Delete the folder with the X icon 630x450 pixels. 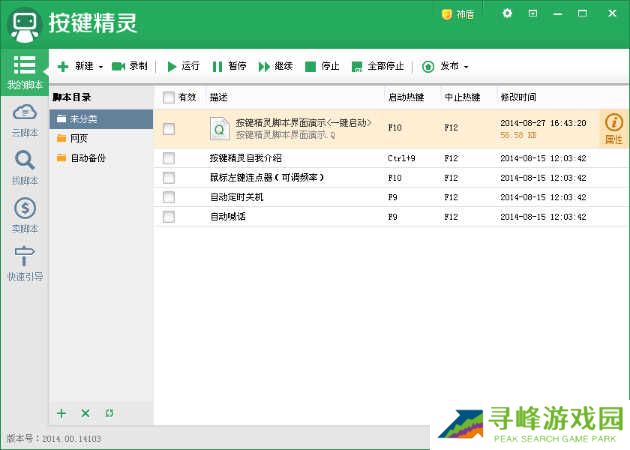(x=85, y=413)
